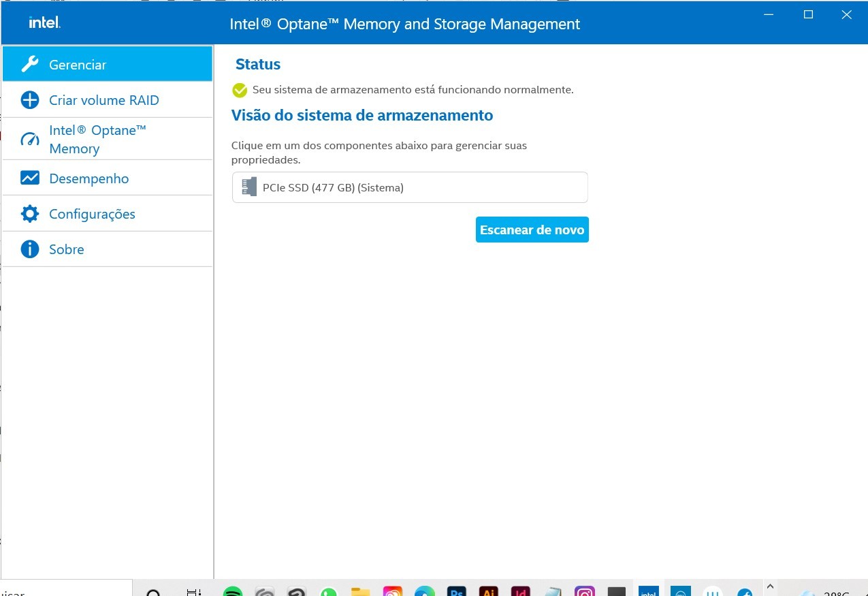Select the PCIe SSD (477 GB) component
The height and width of the screenshot is (596, 868).
pyautogui.click(x=410, y=187)
